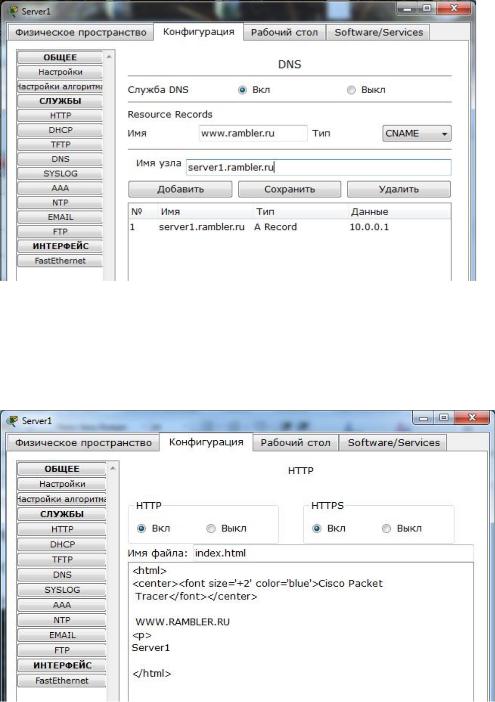This screenshot has width=495, height=702.
Task: Disable DNS service with Выкл radio
Action: point(351,90)
